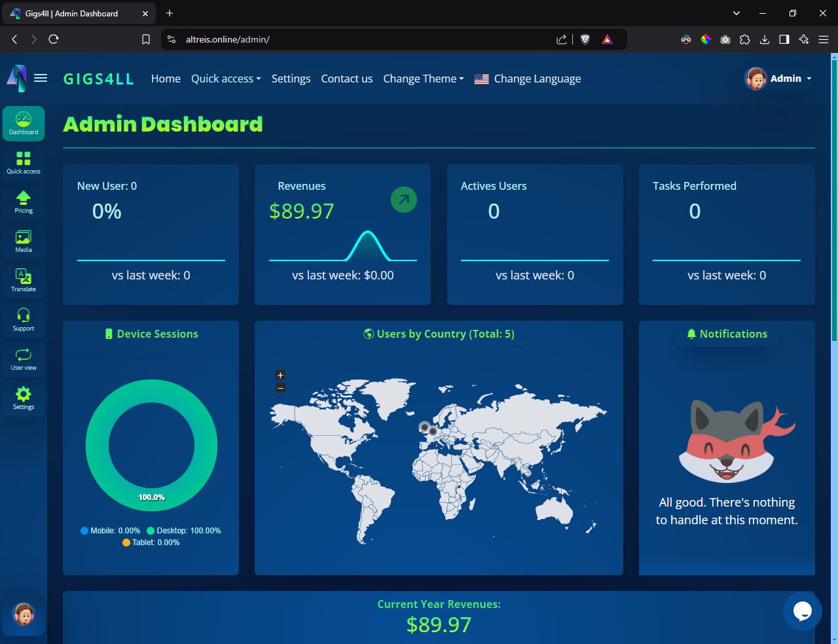Screen dimensions: 838x644
Task: Switch to User view in sidebar
Action: (24, 359)
